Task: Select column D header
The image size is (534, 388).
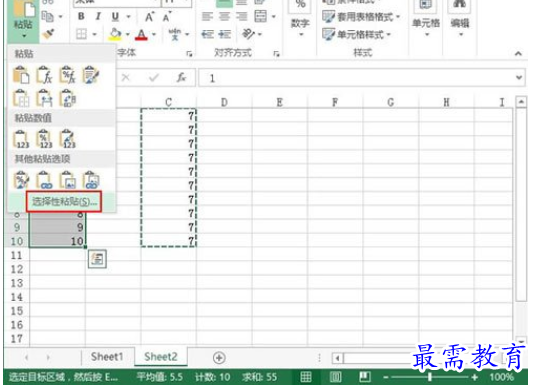Action: (224, 102)
